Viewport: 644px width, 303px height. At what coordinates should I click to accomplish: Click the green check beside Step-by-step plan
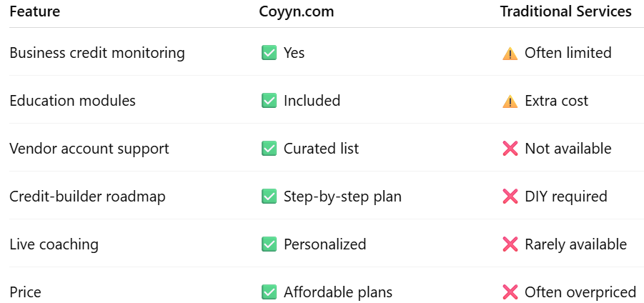coord(269,197)
